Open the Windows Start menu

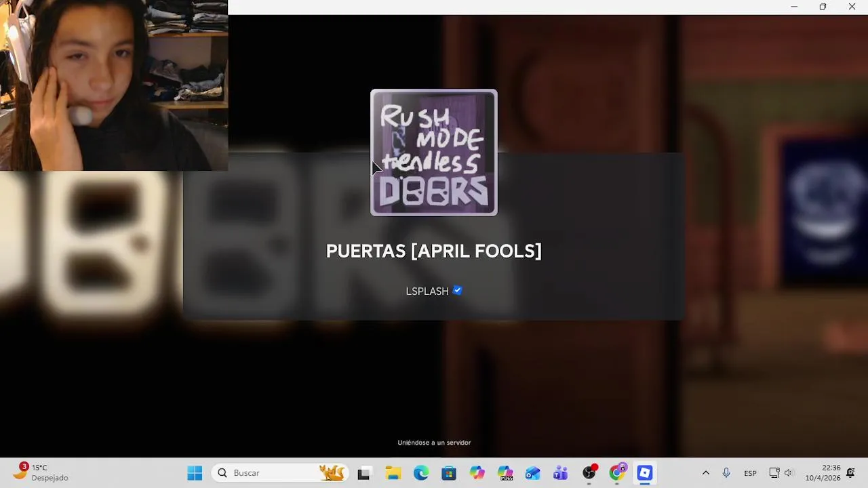click(195, 473)
